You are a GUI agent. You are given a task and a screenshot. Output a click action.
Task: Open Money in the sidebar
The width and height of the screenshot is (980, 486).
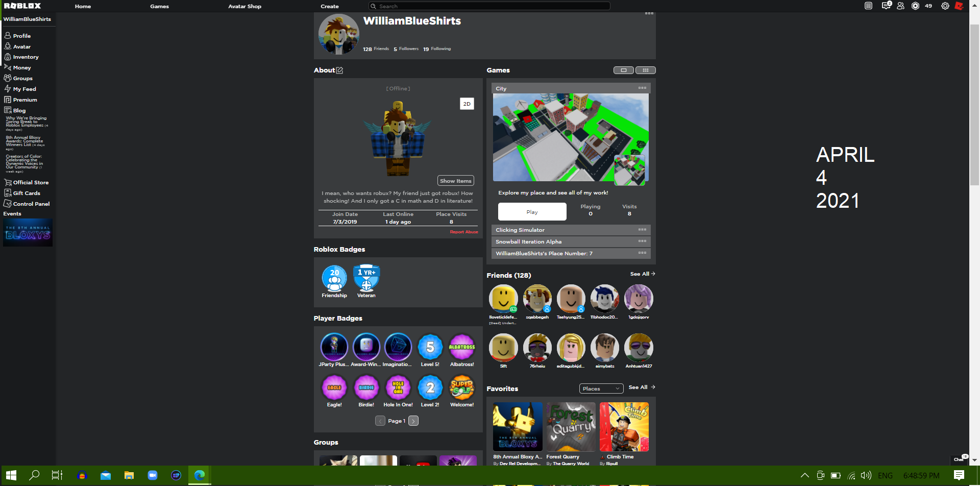coord(17,67)
